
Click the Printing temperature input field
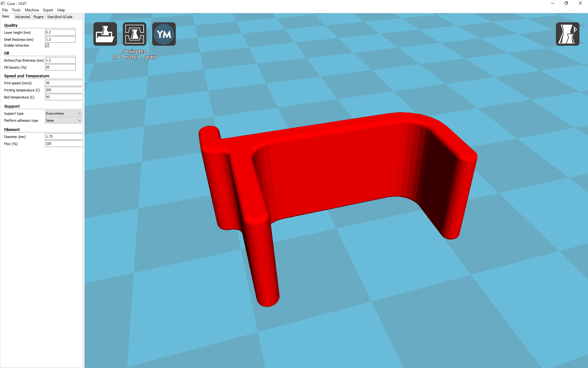63,90
